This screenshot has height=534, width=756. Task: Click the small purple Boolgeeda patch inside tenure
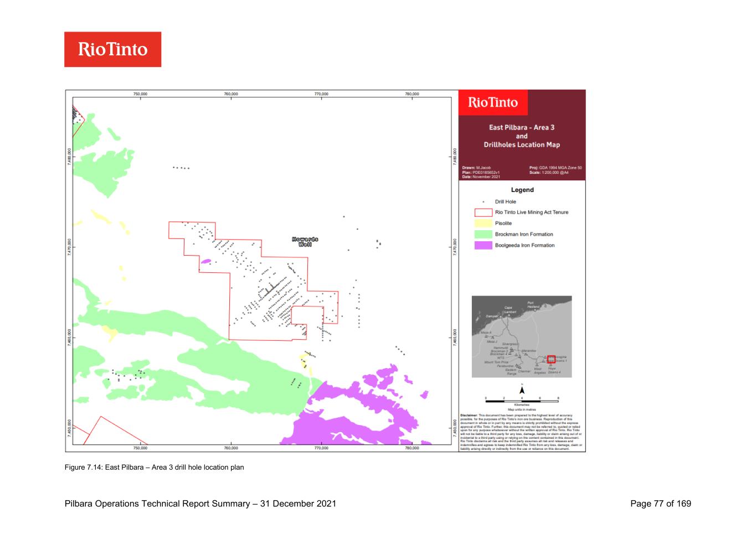(x=205, y=262)
